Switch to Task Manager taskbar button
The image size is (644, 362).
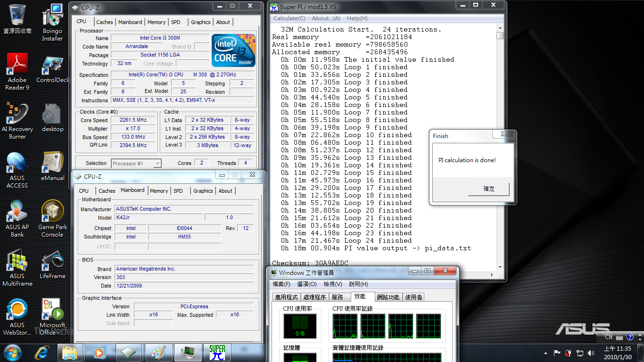(188, 353)
